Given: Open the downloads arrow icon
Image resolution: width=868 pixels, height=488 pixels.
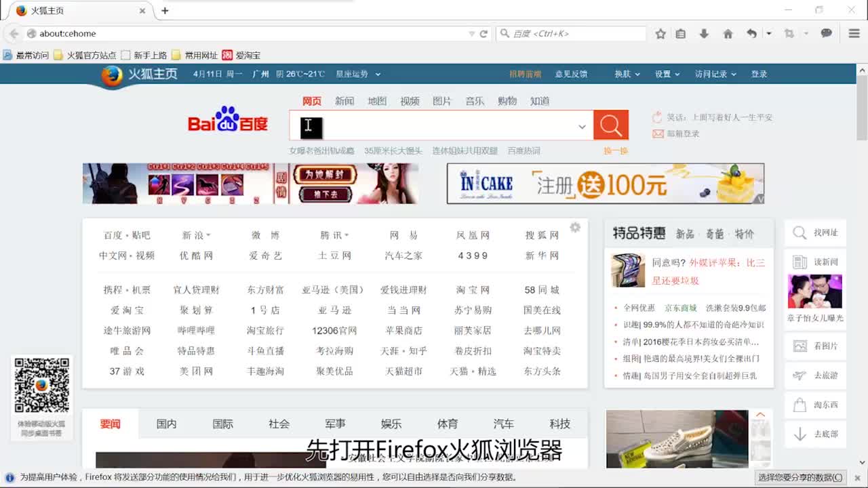Looking at the screenshot, I should [704, 33].
